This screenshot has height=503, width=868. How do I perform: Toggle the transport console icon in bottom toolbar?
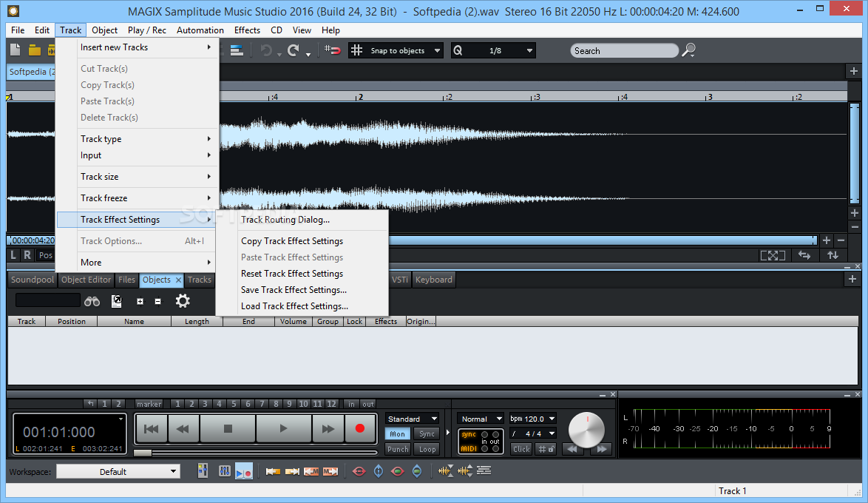pyautogui.click(x=244, y=471)
